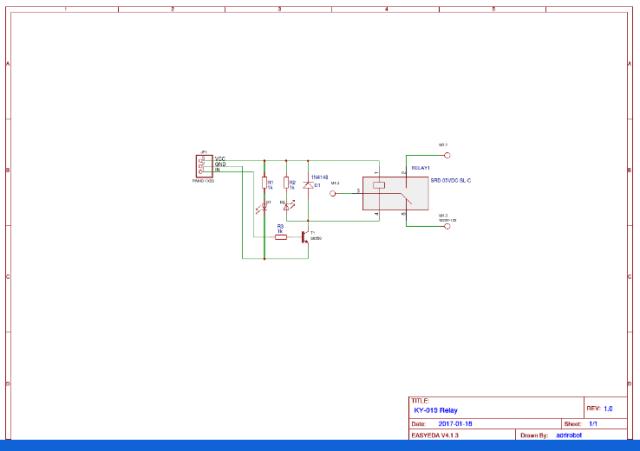The width and height of the screenshot is (640, 451).
Task: Click the T1 transistor symbol
Action: point(307,236)
